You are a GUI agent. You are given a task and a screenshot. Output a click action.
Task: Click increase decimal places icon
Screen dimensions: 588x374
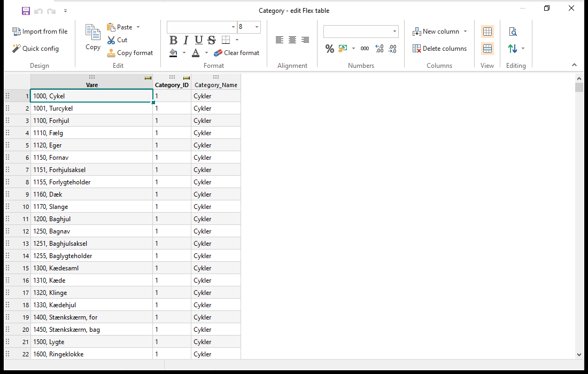[379, 48]
